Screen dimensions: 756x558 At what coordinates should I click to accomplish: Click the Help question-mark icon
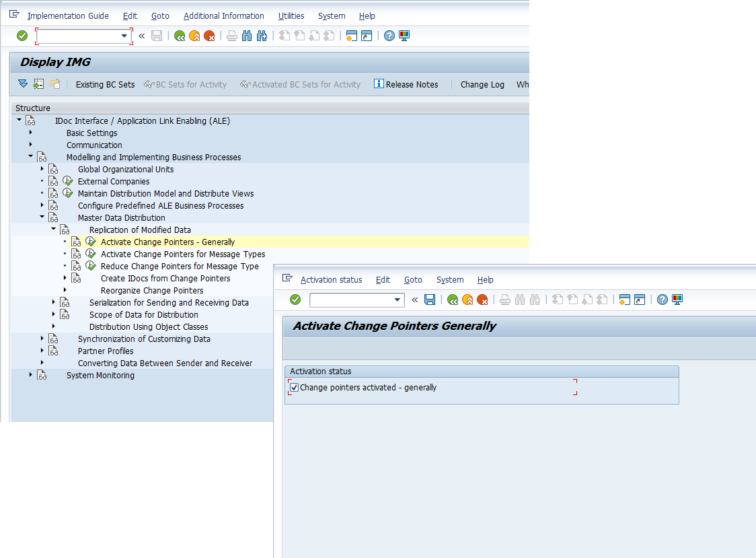pos(389,36)
